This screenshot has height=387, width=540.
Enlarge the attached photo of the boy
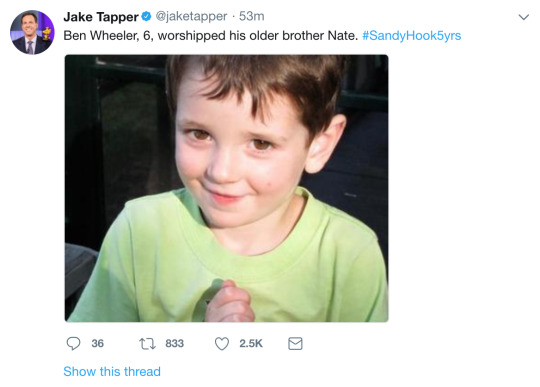click(x=227, y=188)
